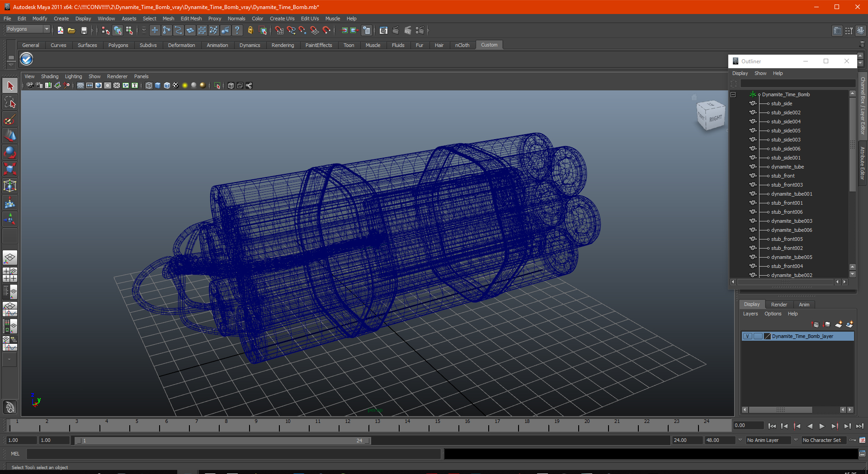Click move layer up icon in Layer Editor
The height and width of the screenshot is (474, 868).
point(816,324)
